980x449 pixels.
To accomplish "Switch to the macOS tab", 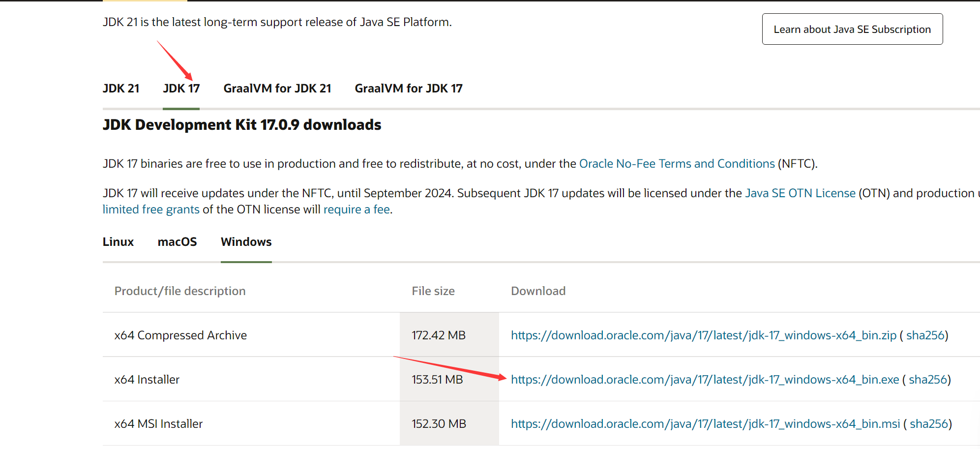I will point(177,242).
